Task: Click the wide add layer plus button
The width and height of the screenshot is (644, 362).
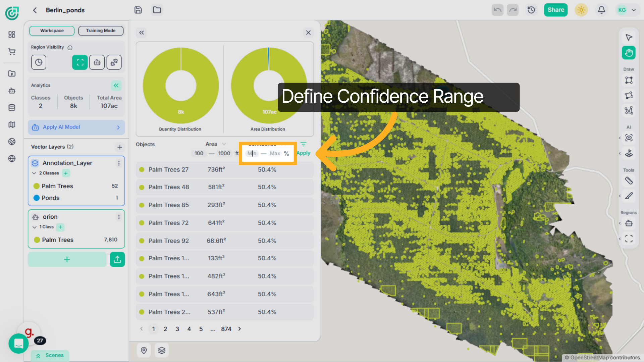Action: 67,259
